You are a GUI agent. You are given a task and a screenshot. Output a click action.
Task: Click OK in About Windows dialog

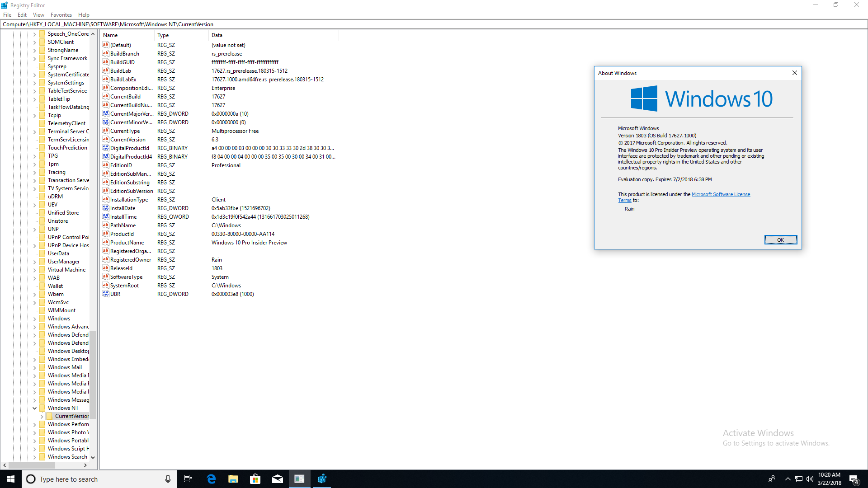tap(780, 240)
